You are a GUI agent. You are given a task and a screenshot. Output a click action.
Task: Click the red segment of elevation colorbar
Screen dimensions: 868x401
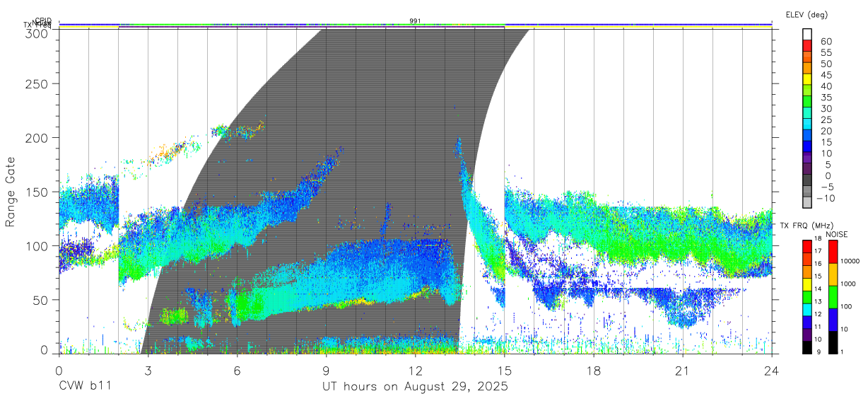807,45
